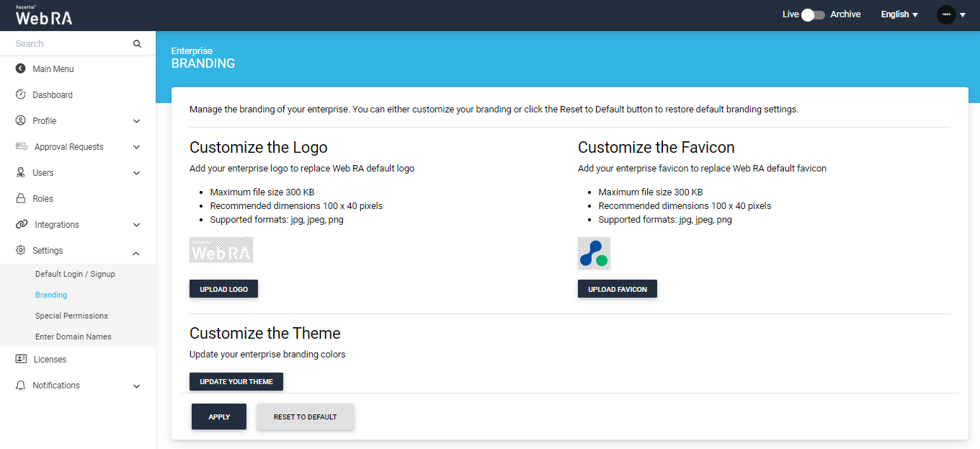The image size is (980, 449).
Task: Click the Ascertia Web RA logo
Action: click(x=44, y=15)
